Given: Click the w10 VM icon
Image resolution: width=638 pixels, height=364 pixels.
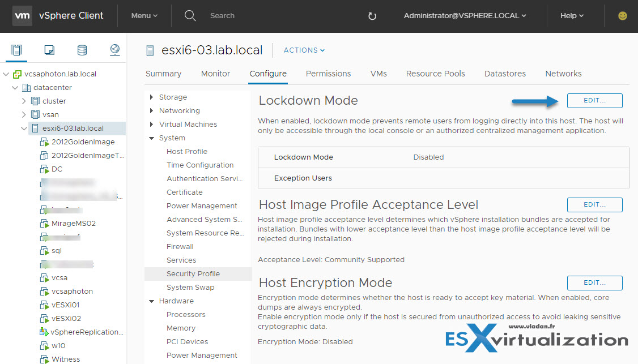Looking at the screenshot, I should (x=44, y=346).
